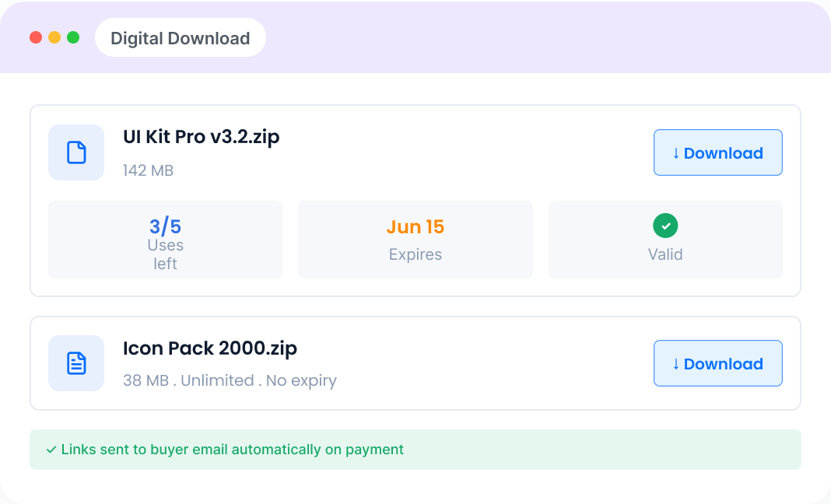This screenshot has height=504, width=831.
Task: Click the UI Kit Pro v3.2.zip title
Action: [202, 137]
